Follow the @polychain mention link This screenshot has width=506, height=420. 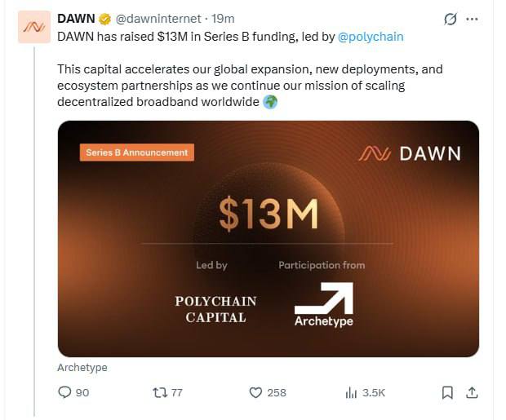point(370,37)
